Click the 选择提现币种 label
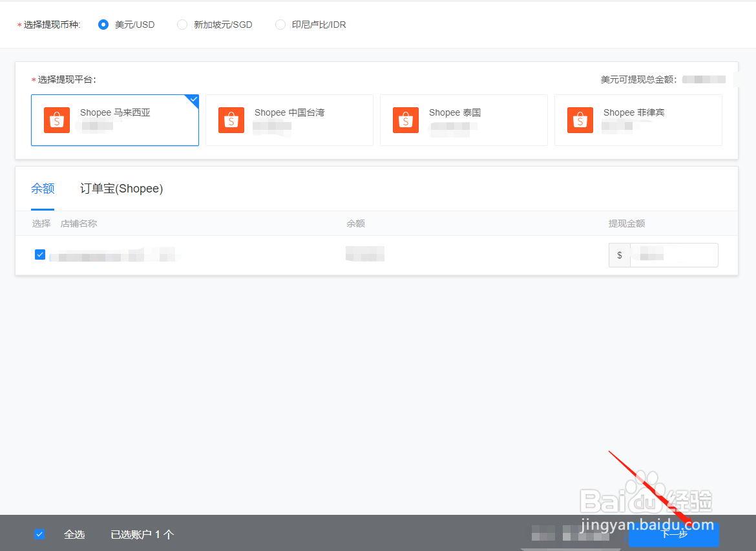This screenshot has height=551, width=756. (x=52, y=25)
